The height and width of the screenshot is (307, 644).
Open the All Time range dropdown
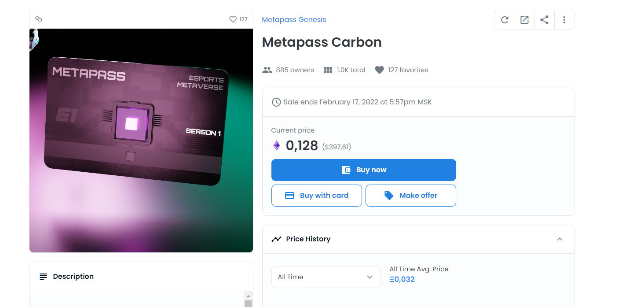point(326,277)
